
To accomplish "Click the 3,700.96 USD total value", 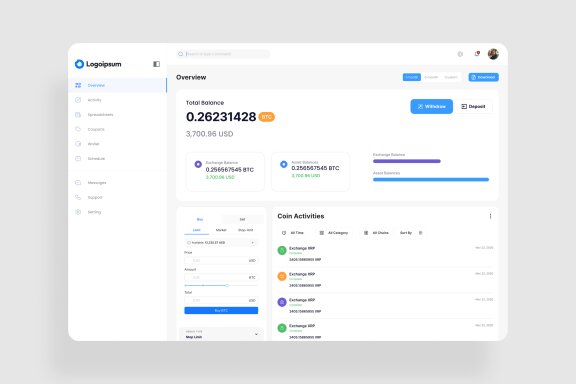I will tap(209, 134).
